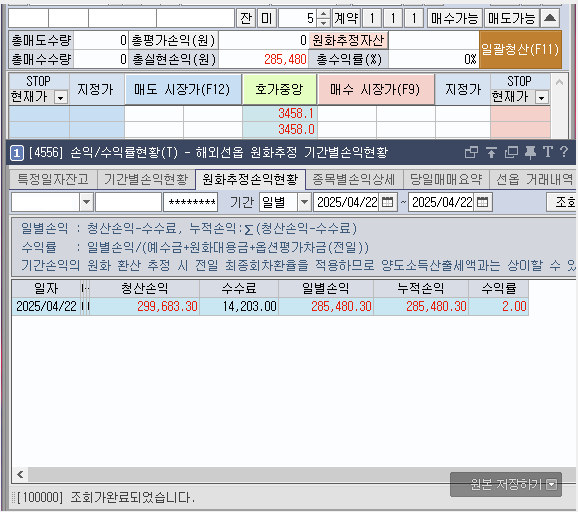Click the 매수가능 button
578x512 pixels.
click(x=455, y=18)
